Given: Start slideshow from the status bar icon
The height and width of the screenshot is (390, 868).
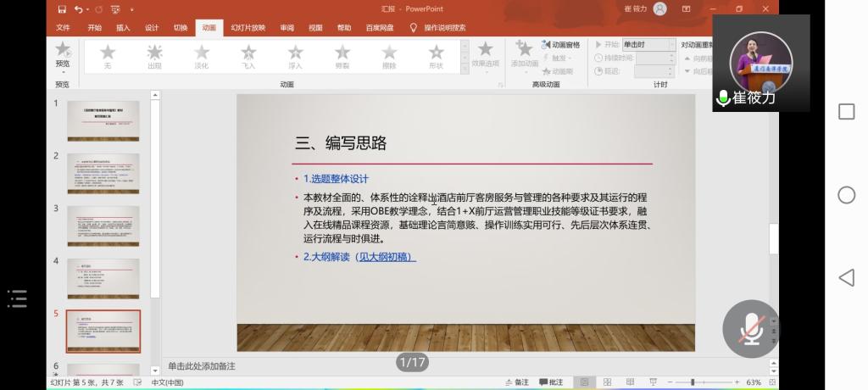Looking at the screenshot, I should click(x=651, y=382).
